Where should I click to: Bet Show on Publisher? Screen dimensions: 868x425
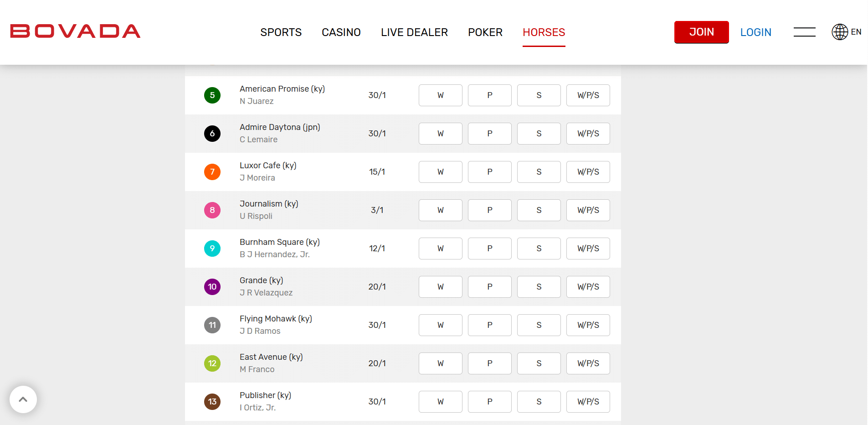coord(539,402)
